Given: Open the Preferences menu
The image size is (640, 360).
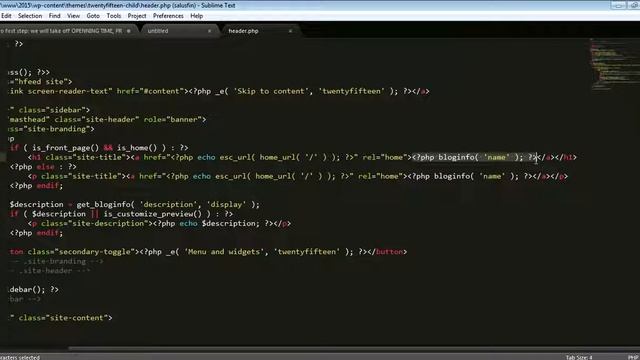Looking at the screenshot, I should (168, 16).
